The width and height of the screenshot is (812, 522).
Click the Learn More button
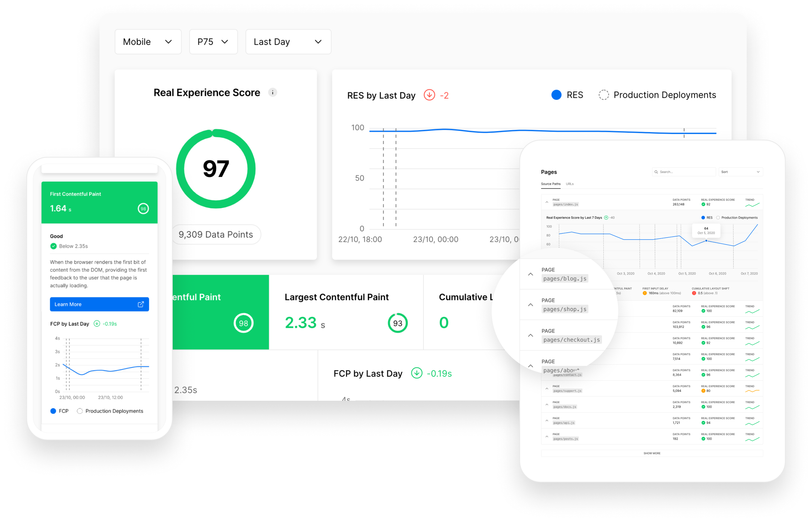click(x=99, y=304)
